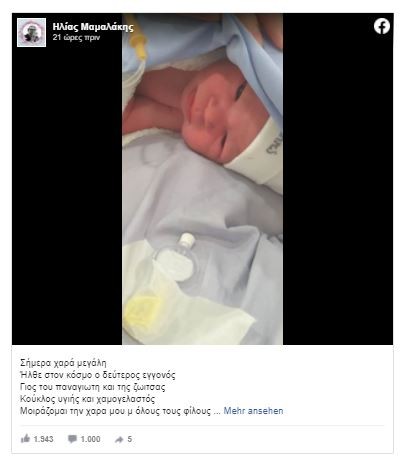Click the line Γιος του παναγιωτη και της ζωιτσας

coord(93,387)
